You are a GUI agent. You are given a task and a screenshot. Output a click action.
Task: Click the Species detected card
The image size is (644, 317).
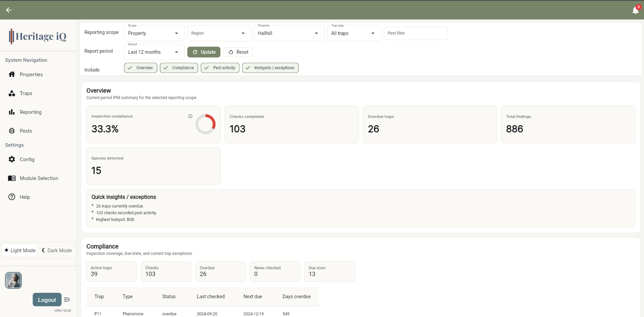tap(153, 166)
